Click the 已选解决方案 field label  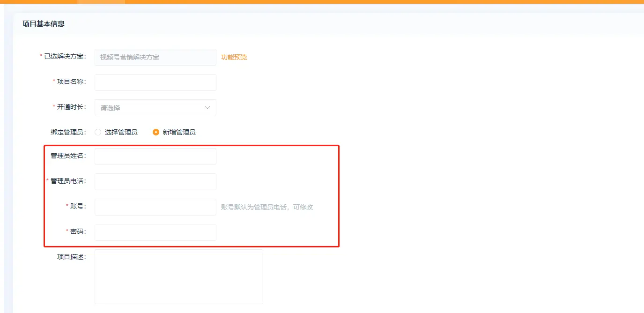[x=65, y=56]
